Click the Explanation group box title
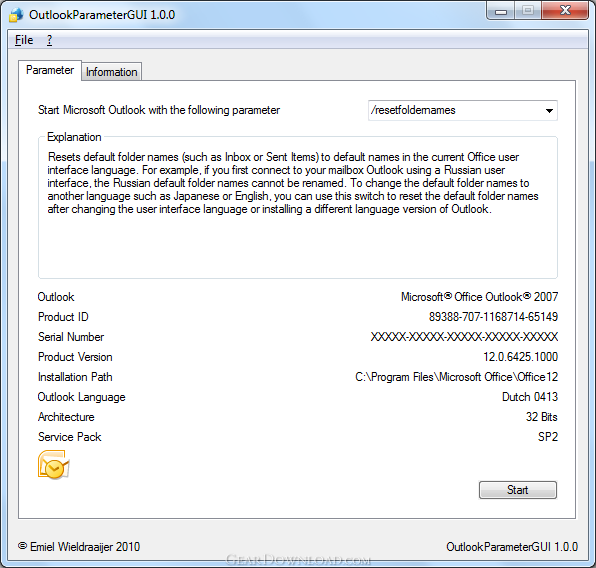The width and height of the screenshot is (596, 568). 74,137
